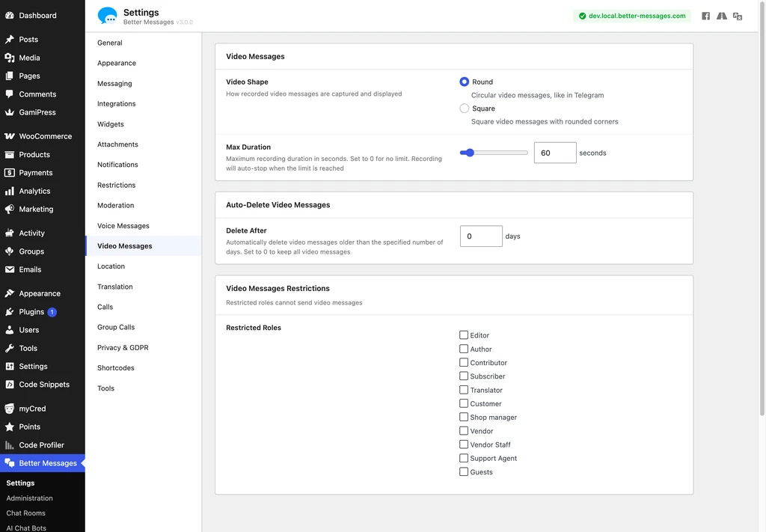Viewport: 766px width, 532px height.
Task: Check the Subscriber restricted role
Action: pos(464,376)
